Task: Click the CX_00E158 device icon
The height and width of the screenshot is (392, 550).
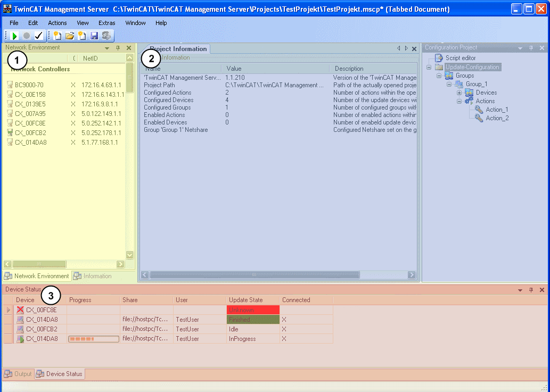Action: pyautogui.click(x=10, y=94)
